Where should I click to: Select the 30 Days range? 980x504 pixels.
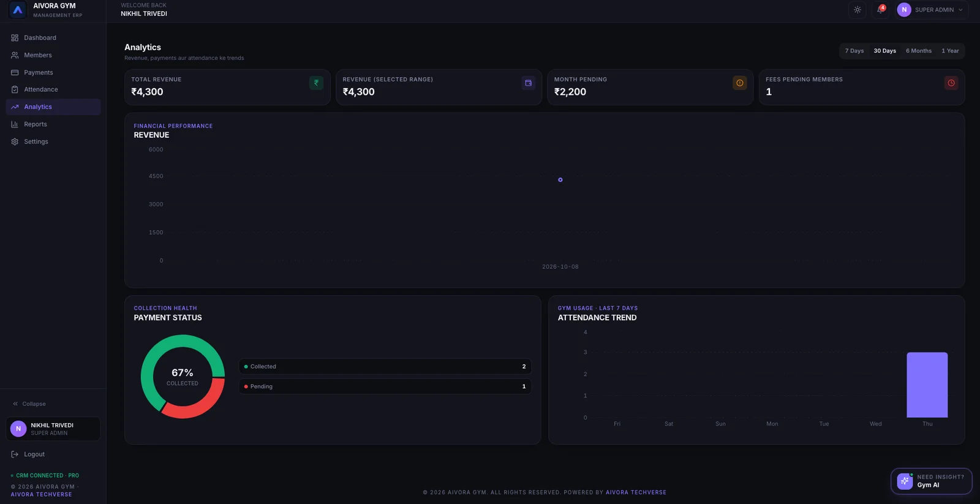click(884, 51)
